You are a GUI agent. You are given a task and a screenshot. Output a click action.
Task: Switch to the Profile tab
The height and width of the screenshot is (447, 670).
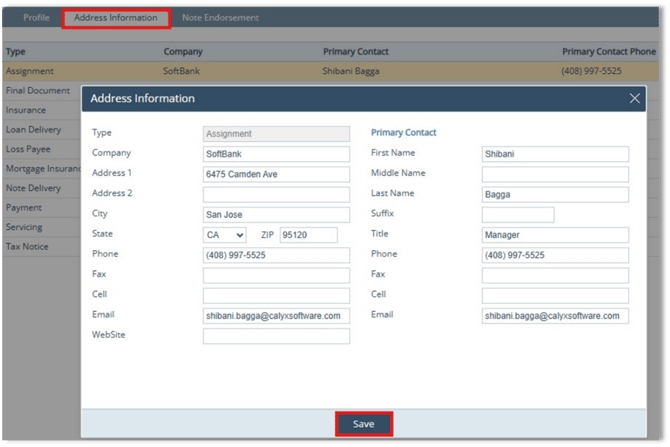(x=36, y=18)
